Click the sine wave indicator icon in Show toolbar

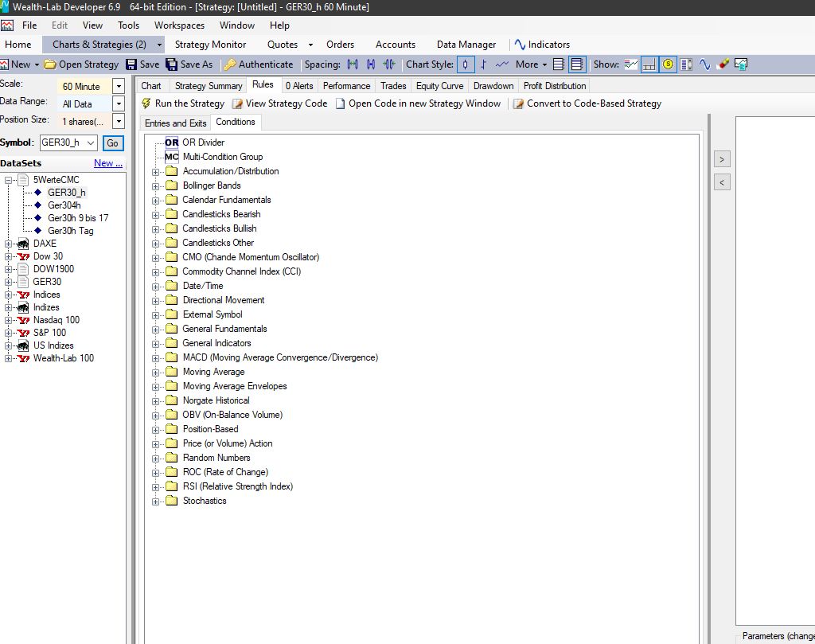[x=704, y=64]
